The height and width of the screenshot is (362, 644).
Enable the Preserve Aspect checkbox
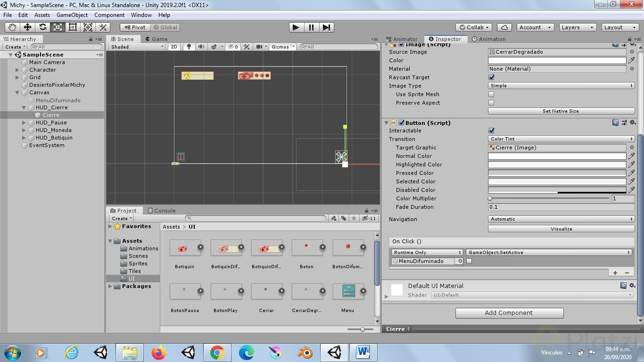(491, 103)
